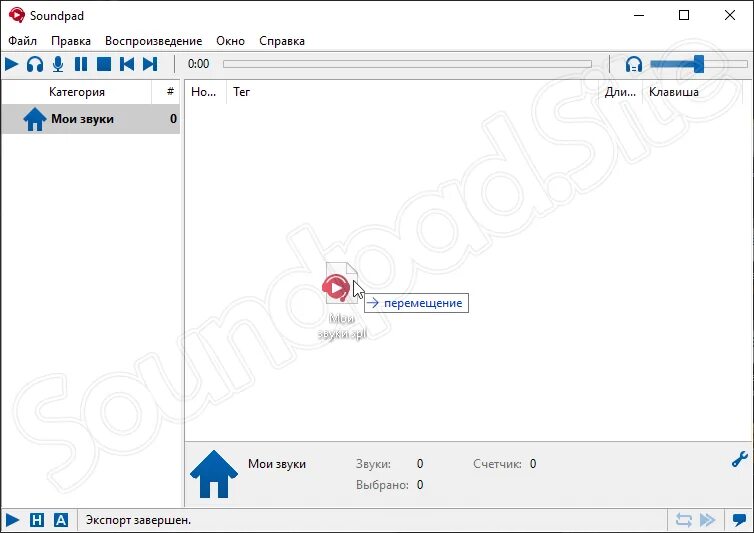Open the Окно menu

coord(230,41)
